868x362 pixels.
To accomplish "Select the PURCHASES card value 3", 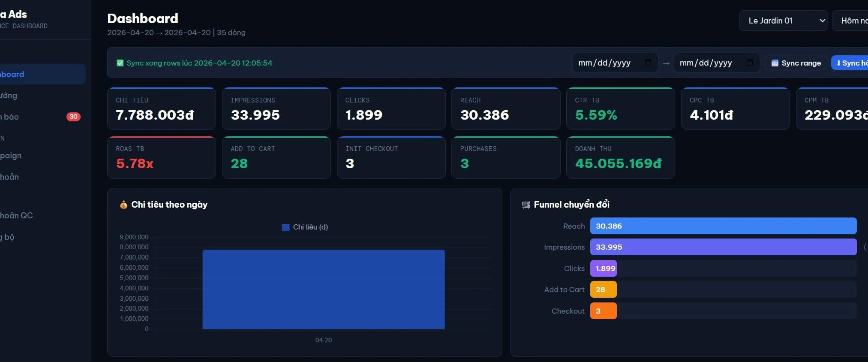I will tap(465, 164).
